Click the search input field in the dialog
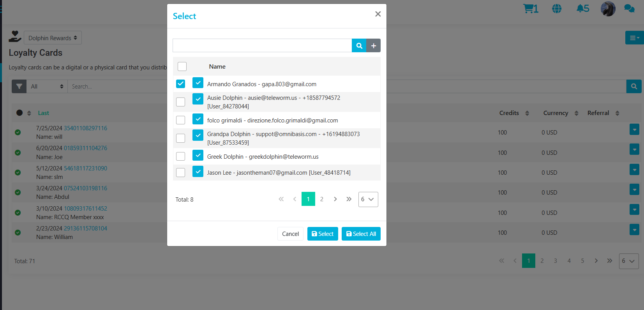This screenshot has width=644, height=310. point(262,46)
